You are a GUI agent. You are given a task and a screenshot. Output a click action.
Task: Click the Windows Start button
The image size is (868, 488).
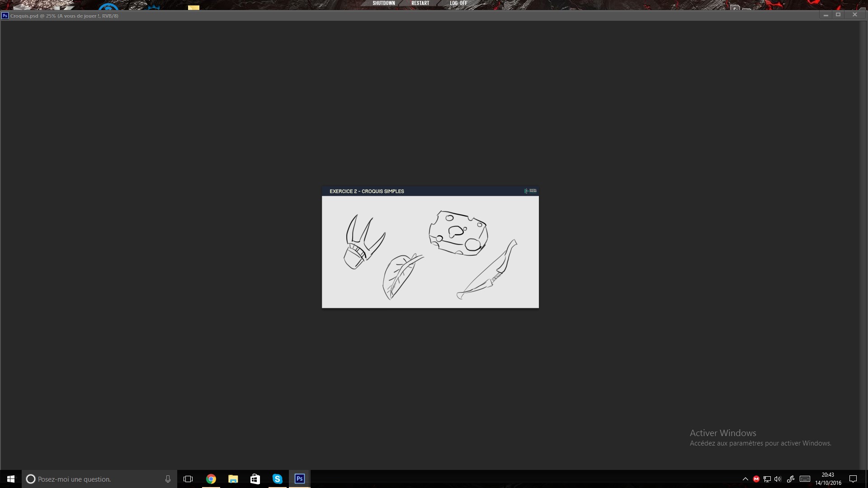(x=10, y=479)
